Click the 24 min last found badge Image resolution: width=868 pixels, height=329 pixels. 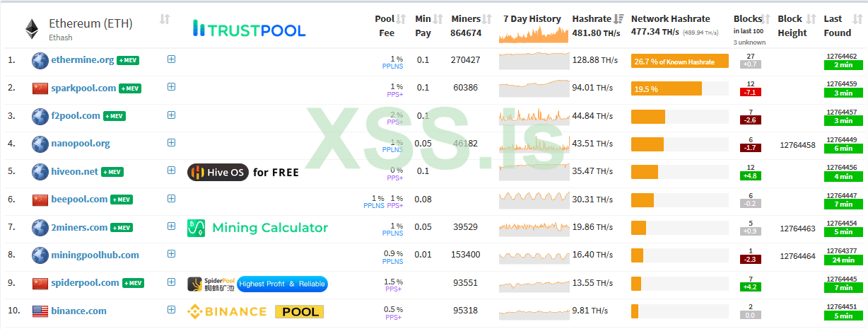842,260
